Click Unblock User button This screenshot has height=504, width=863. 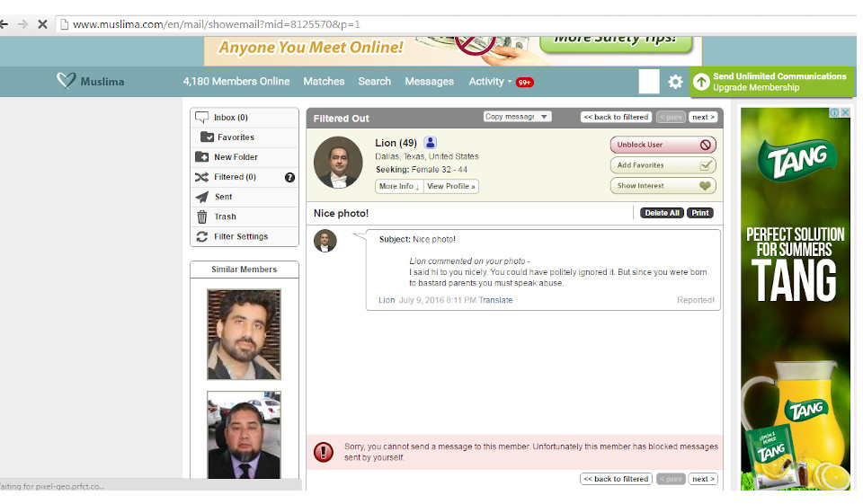[663, 145]
